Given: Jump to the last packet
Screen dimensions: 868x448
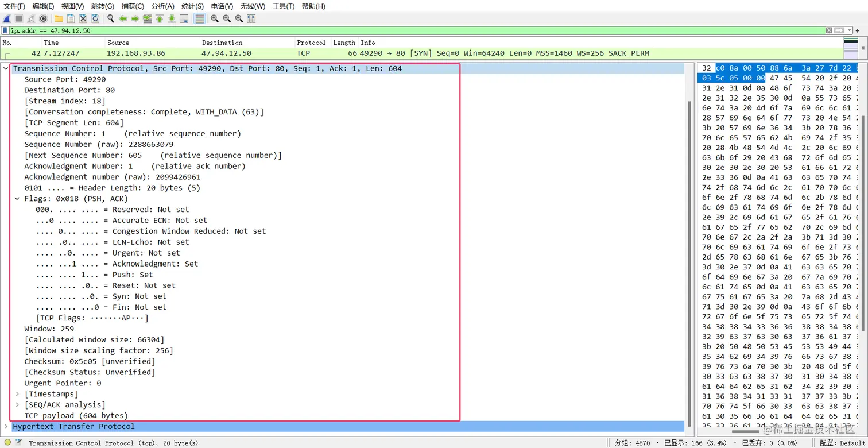Looking at the screenshot, I should (x=172, y=18).
